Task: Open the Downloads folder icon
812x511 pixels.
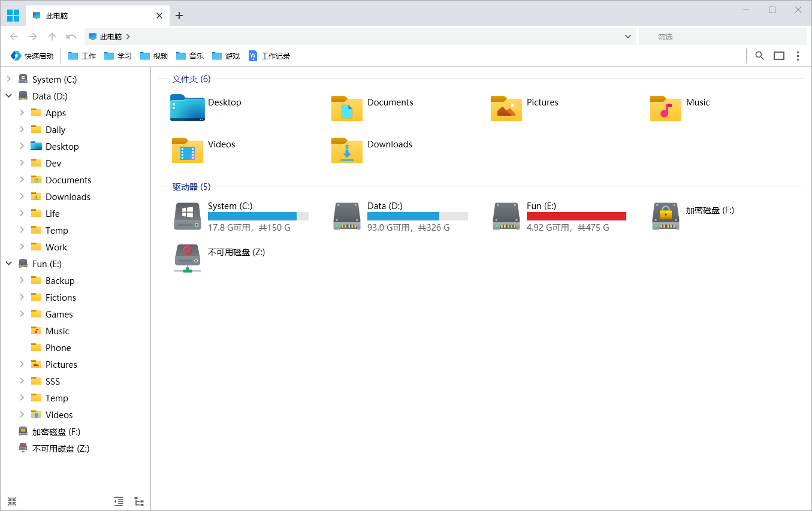Action: 346,150
